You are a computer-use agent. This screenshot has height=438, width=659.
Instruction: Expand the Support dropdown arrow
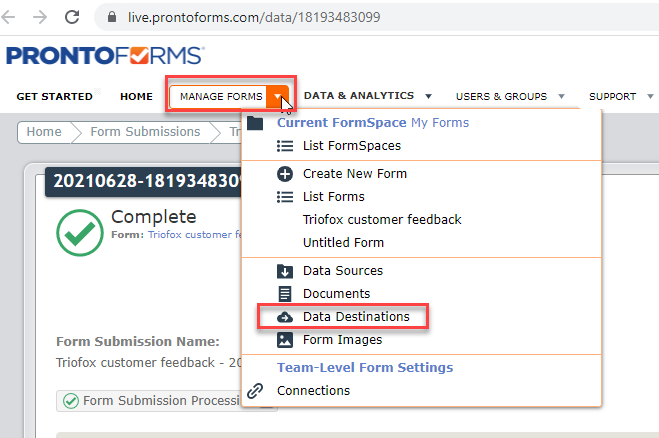click(650, 96)
